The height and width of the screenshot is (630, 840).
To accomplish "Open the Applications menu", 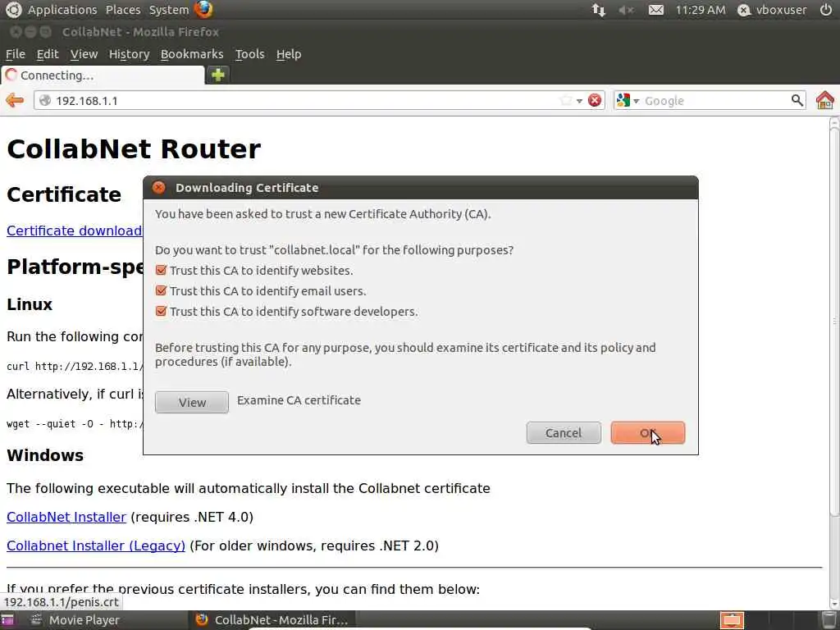I will pos(62,10).
